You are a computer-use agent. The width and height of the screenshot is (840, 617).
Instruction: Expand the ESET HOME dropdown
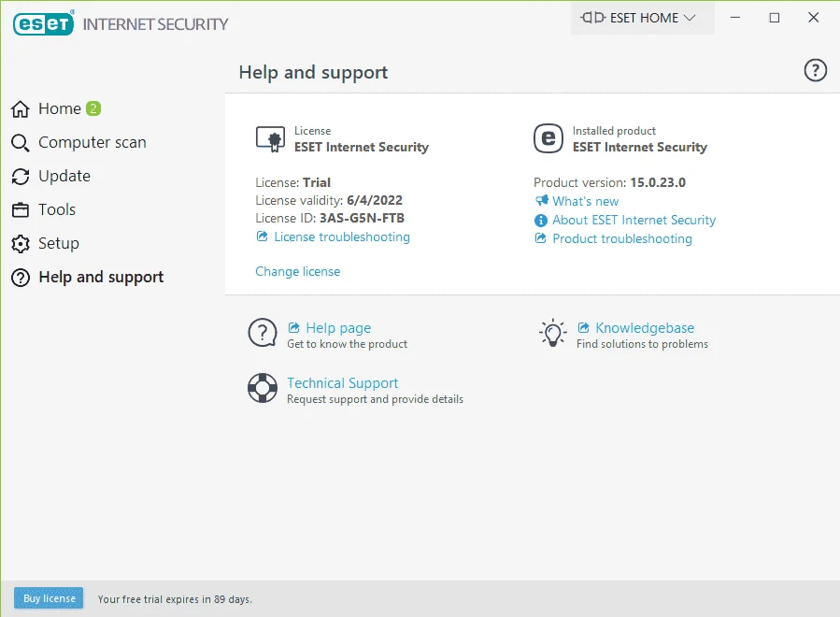pos(642,18)
